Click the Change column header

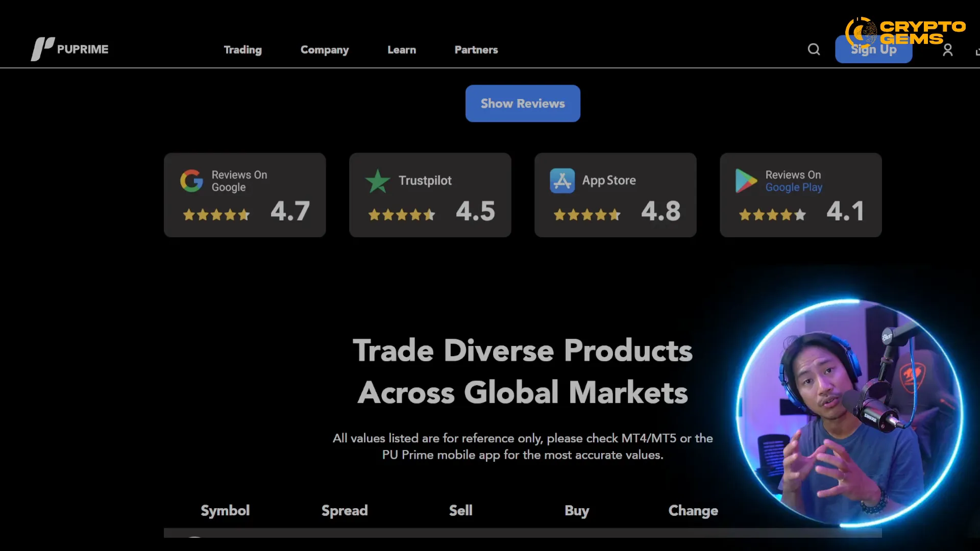coord(693,510)
